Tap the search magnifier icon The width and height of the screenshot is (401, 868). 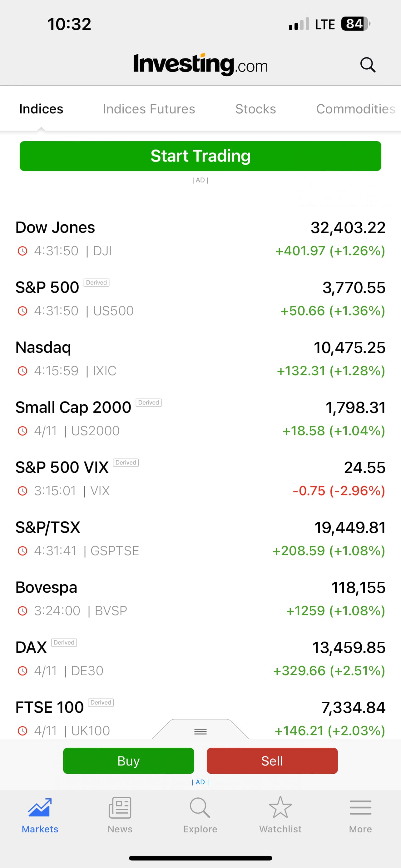coord(367,65)
